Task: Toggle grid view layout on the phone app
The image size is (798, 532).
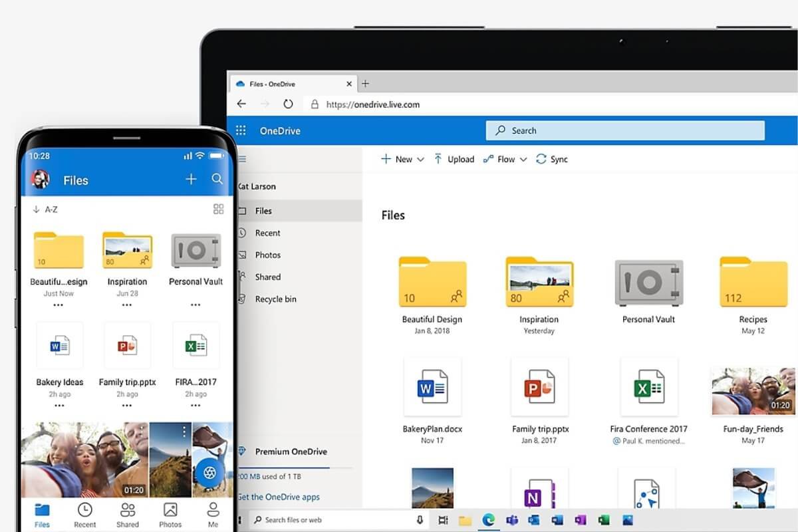Action: (x=218, y=209)
